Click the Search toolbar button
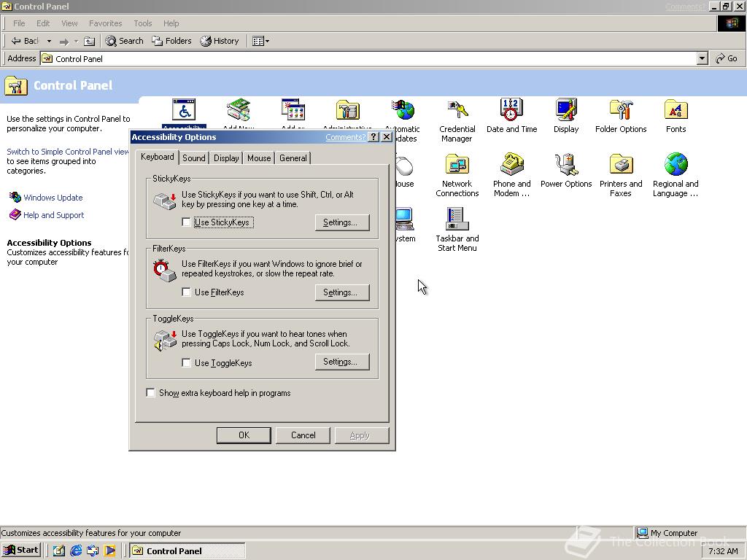 [124, 41]
